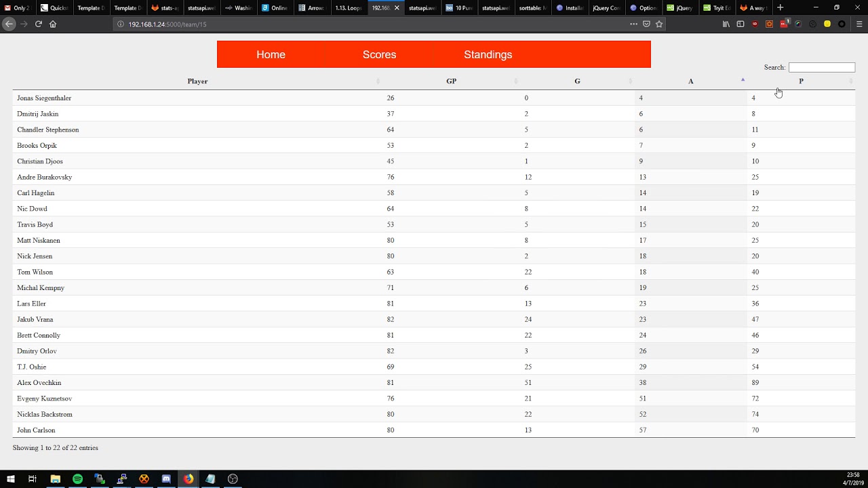Viewport: 868px width, 488px height.
Task: Select player name John Carlson
Action: (36, 430)
